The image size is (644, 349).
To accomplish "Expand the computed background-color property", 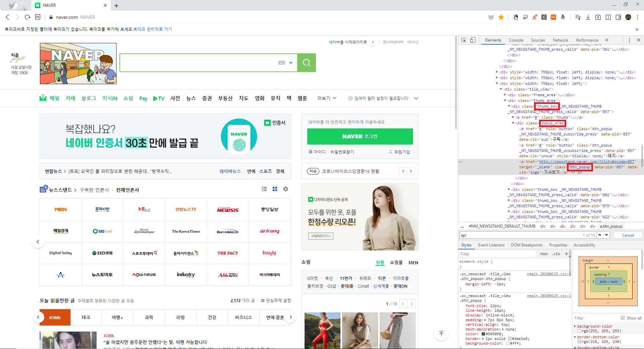I will 575,326.
